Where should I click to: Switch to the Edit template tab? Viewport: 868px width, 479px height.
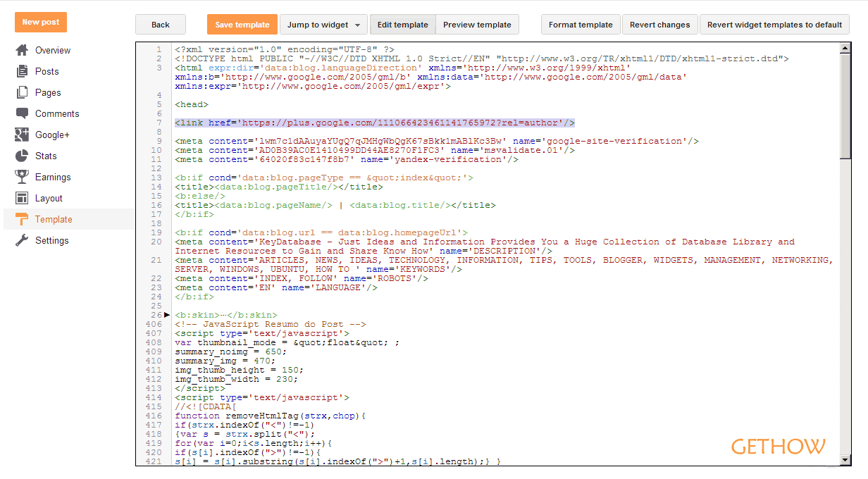pos(402,25)
